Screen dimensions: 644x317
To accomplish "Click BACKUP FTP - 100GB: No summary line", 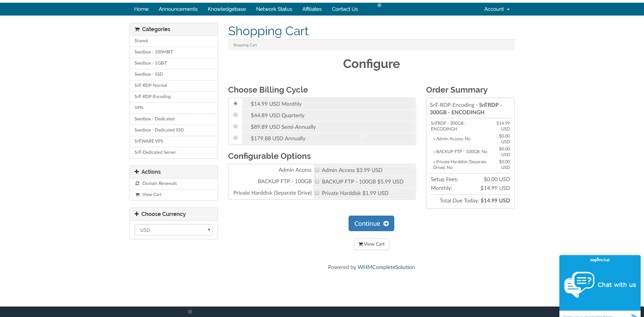I will click(460, 152).
